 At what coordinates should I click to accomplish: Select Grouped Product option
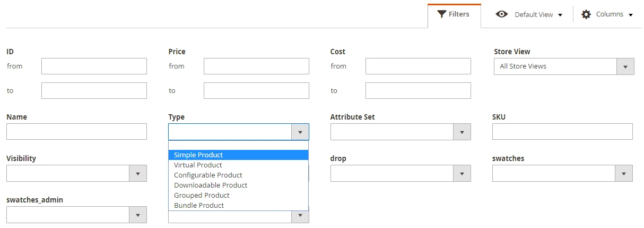click(239, 196)
